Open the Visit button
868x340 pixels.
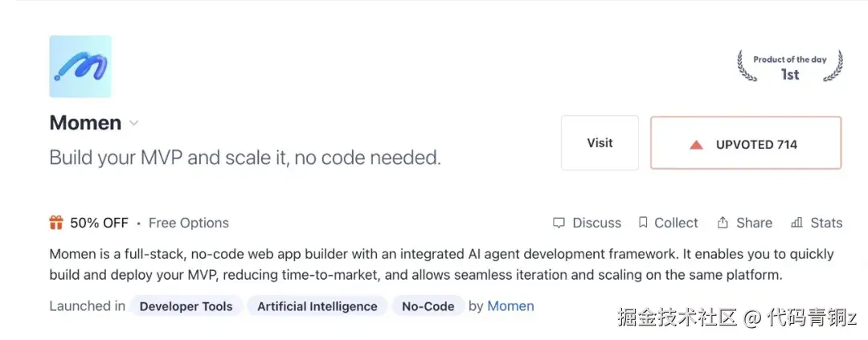600,143
